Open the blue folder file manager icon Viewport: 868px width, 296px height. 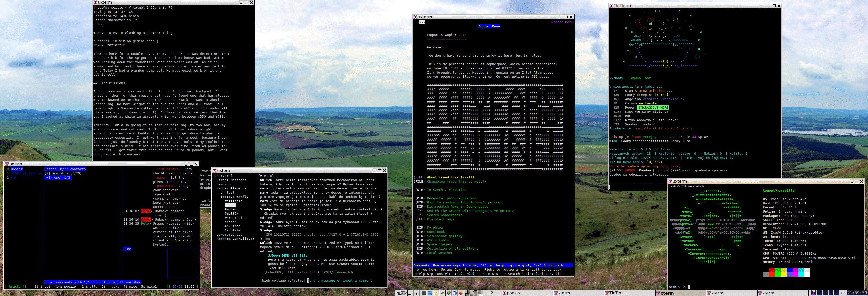pyautogui.click(x=430, y=293)
